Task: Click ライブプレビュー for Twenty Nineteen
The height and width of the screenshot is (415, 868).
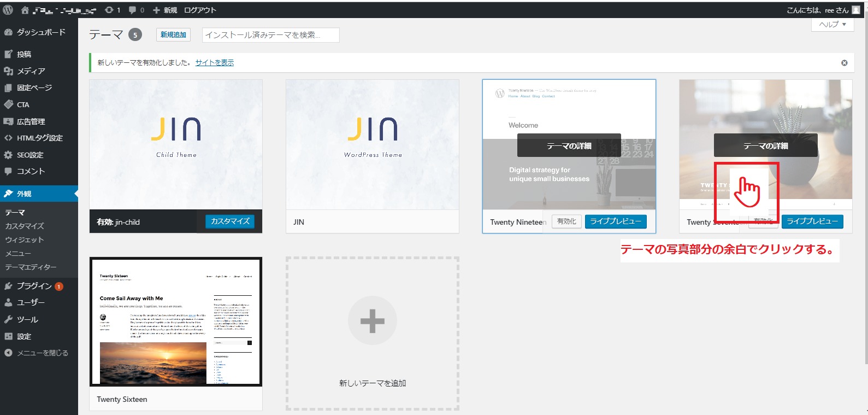Action: click(616, 221)
